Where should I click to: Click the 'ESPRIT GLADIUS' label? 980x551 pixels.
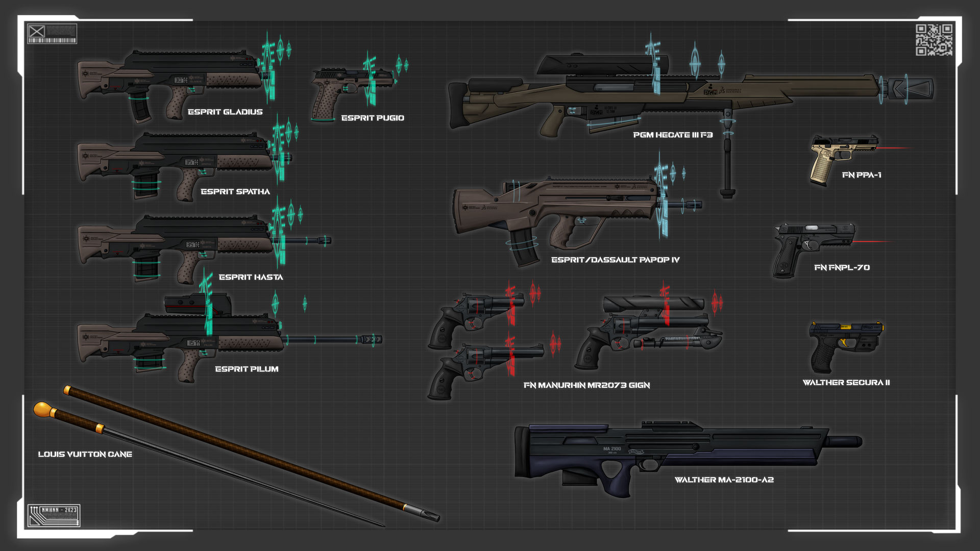(225, 112)
